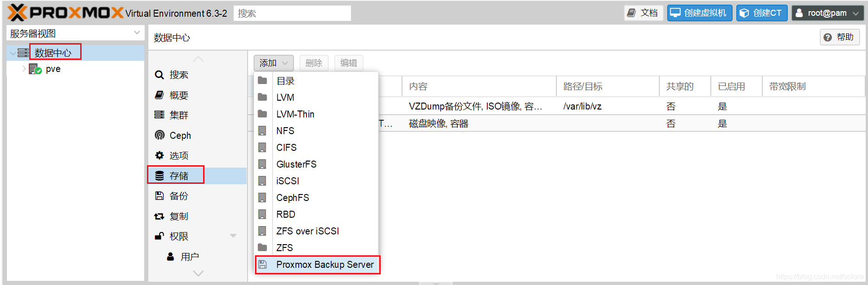This screenshot has height=285, width=868.
Task: Click the folder icon beside LVM-Thin
Action: click(x=262, y=114)
